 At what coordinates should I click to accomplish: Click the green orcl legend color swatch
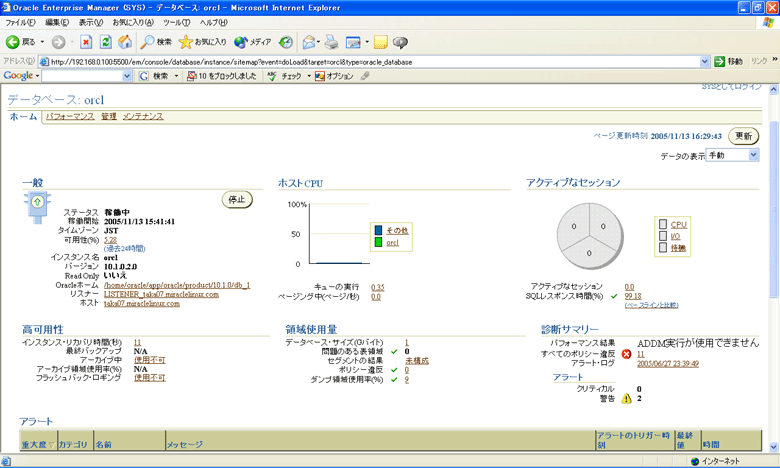pos(378,242)
